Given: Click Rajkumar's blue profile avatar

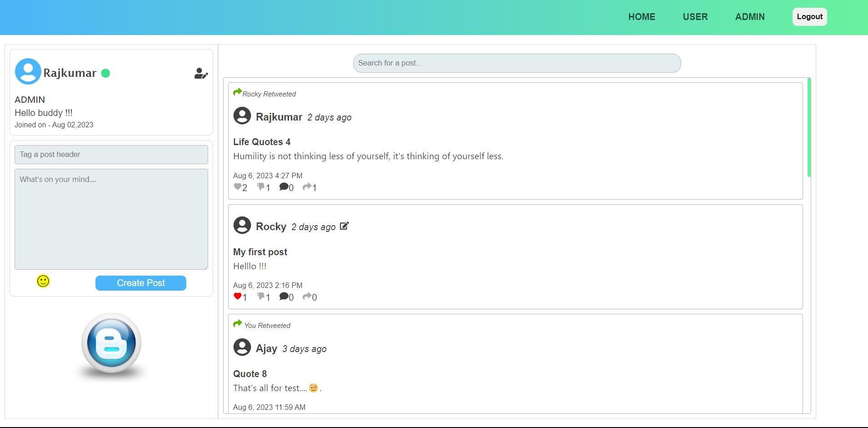Looking at the screenshot, I should (x=28, y=71).
